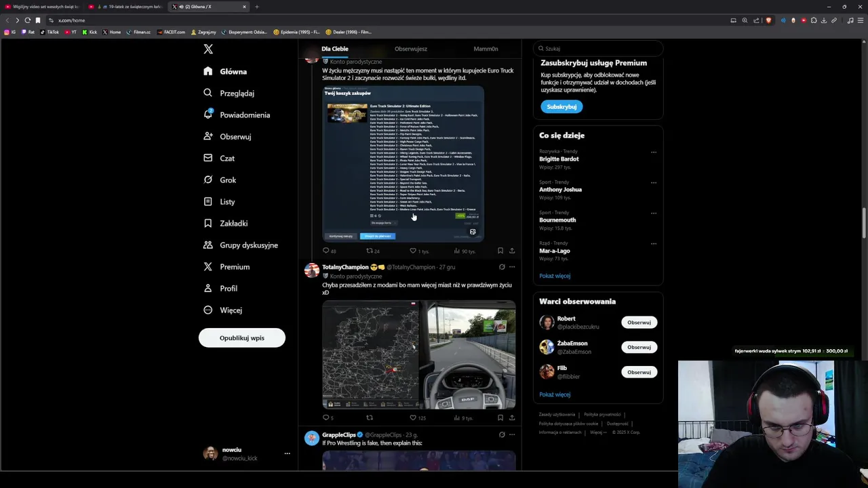
Task: Open options dots for Anthony Joshua trend
Action: (x=654, y=182)
